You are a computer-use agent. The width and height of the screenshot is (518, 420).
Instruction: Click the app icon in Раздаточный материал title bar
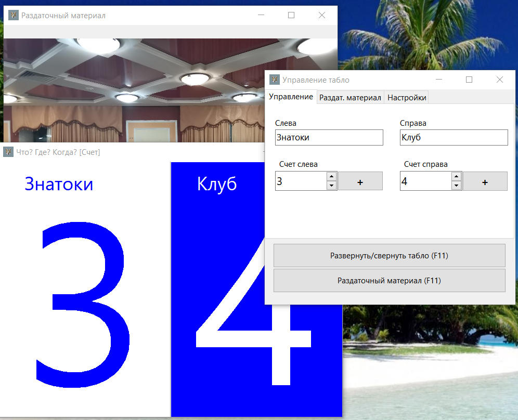[14, 15]
